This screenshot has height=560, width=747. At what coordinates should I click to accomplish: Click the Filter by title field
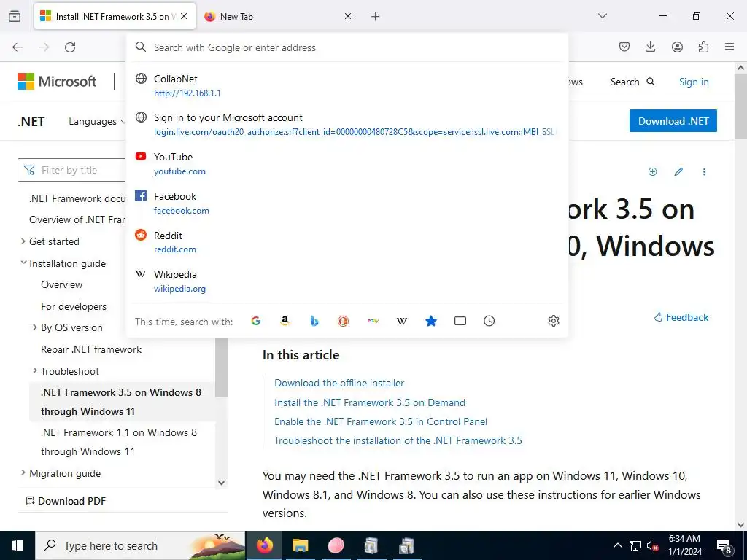[71, 170]
